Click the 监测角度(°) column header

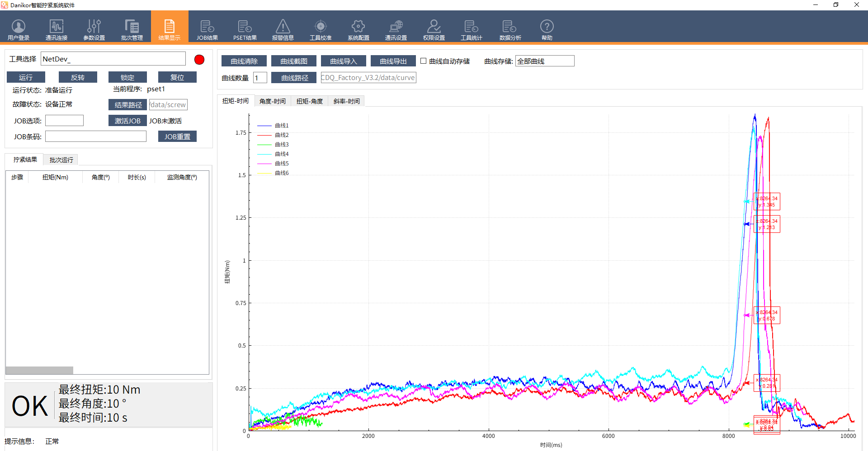[182, 177]
